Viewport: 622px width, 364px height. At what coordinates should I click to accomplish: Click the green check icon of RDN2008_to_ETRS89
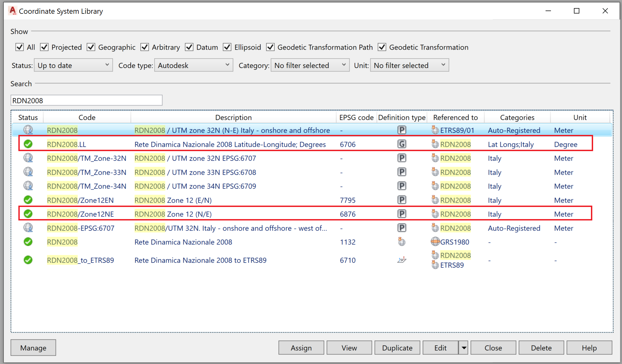pos(28,260)
